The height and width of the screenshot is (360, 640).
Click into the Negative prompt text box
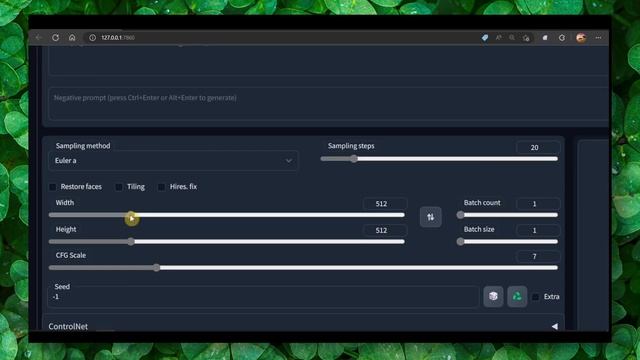click(329, 104)
